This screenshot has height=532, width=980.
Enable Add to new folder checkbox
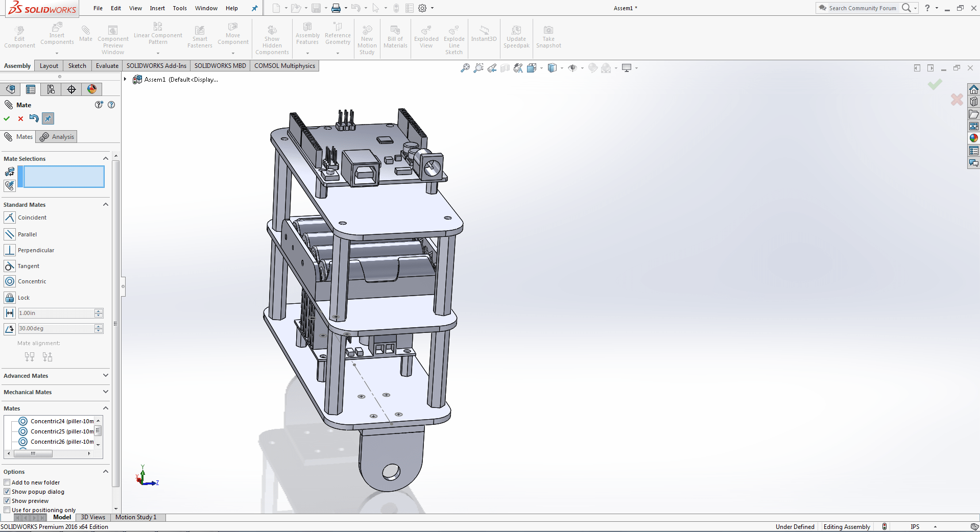7,482
